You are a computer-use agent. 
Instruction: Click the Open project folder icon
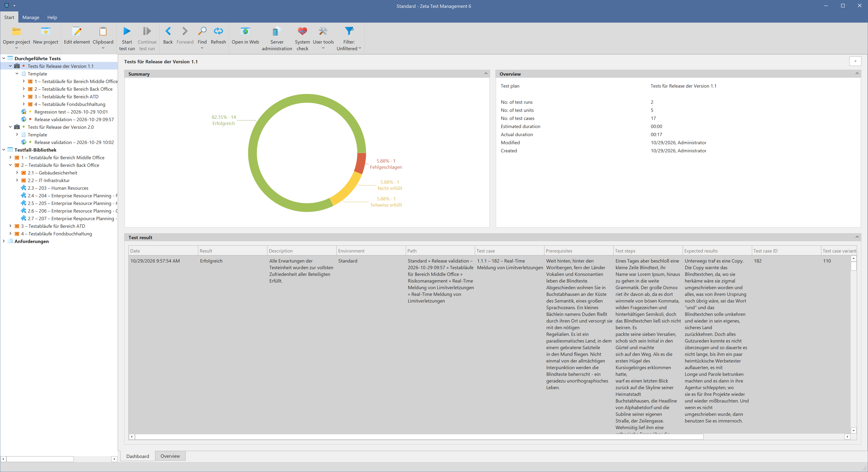(16, 31)
